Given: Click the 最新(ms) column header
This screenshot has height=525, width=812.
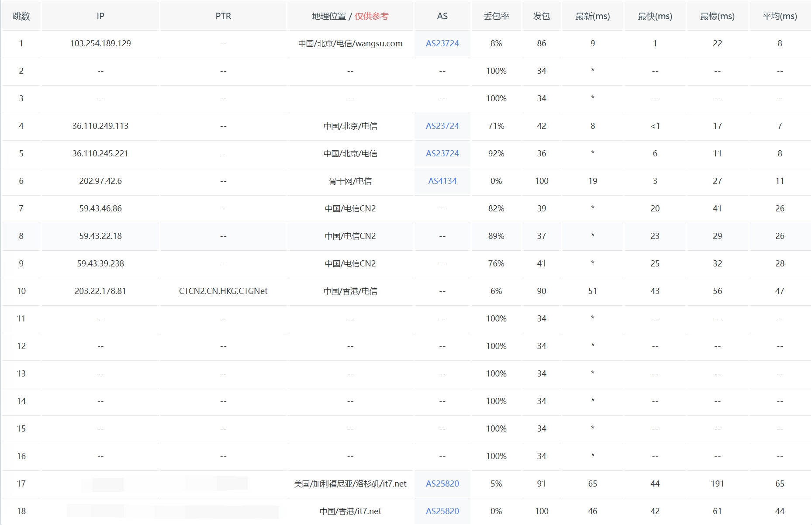Looking at the screenshot, I should [x=592, y=16].
